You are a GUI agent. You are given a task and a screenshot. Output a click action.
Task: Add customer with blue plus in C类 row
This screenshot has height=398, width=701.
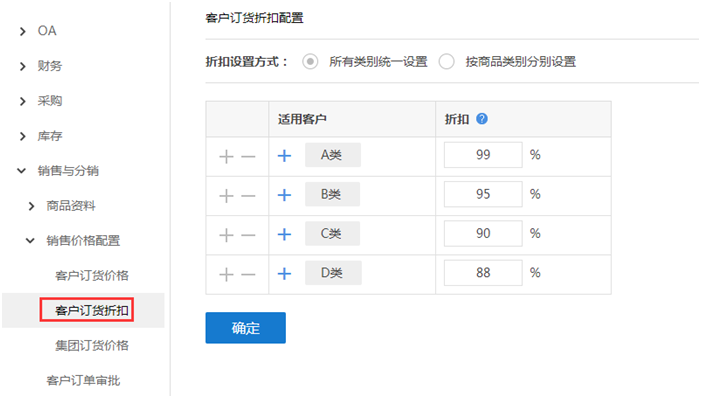click(284, 234)
